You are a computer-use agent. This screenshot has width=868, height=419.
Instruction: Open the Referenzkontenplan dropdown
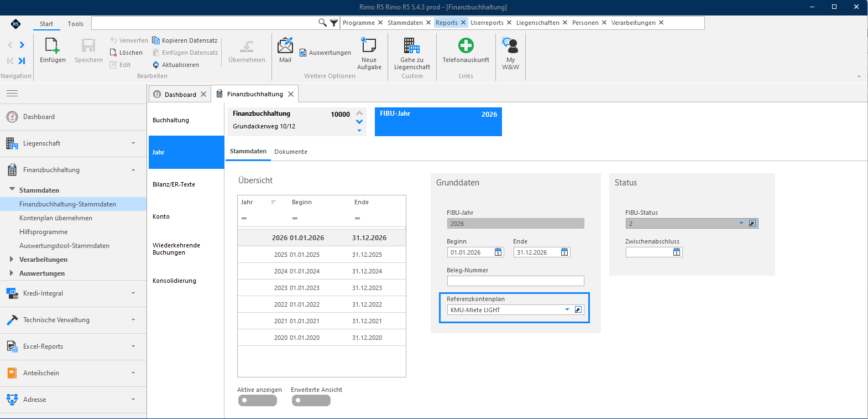567,310
